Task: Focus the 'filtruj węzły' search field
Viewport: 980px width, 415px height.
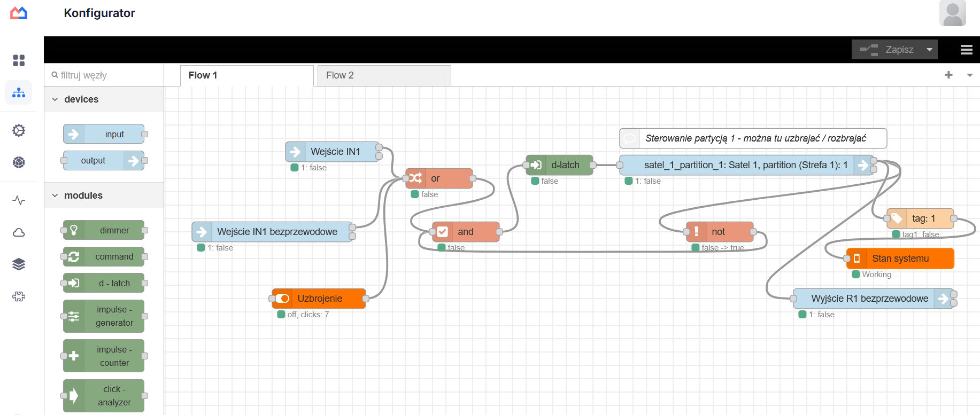Action: tap(104, 75)
